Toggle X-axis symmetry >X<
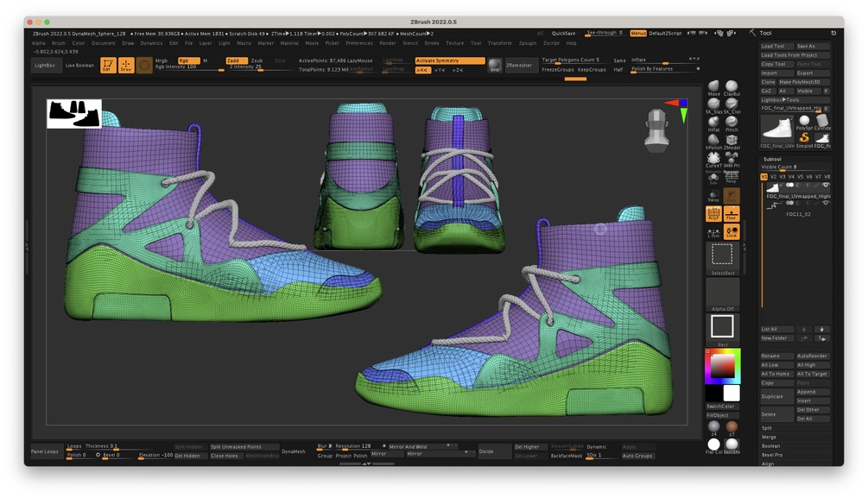Viewport: 868px width, 498px height. tap(422, 70)
